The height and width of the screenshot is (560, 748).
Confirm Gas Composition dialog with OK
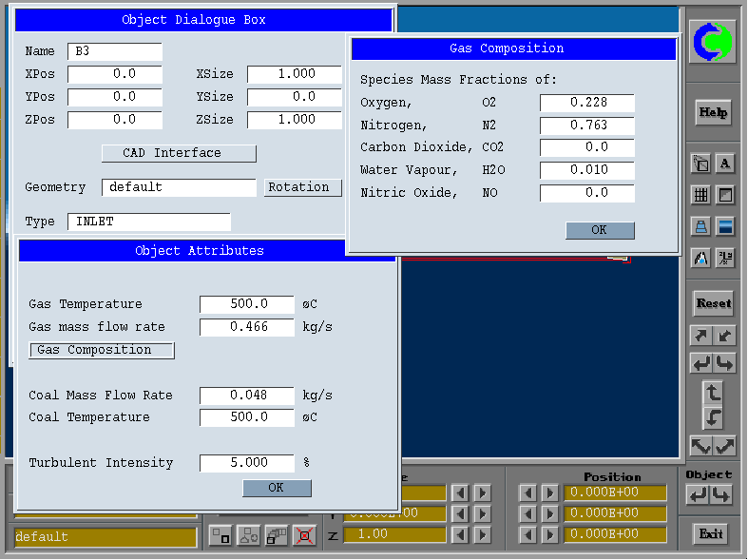(x=599, y=230)
